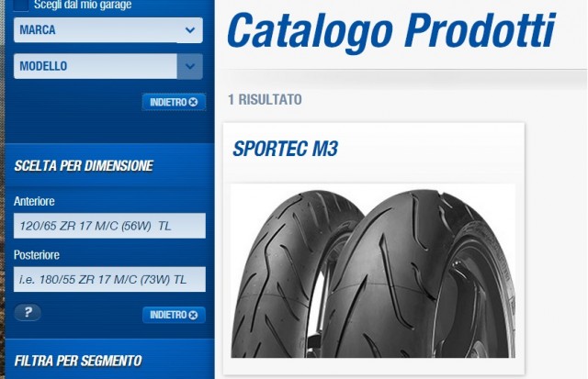
Task: Click the chevron arrow on MARCA selector
Action: coord(190,30)
